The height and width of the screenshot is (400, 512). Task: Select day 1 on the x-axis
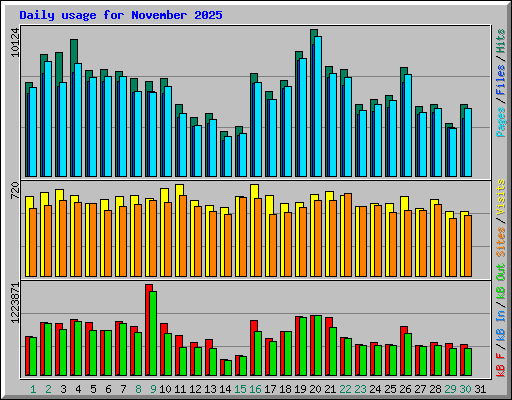point(33,389)
